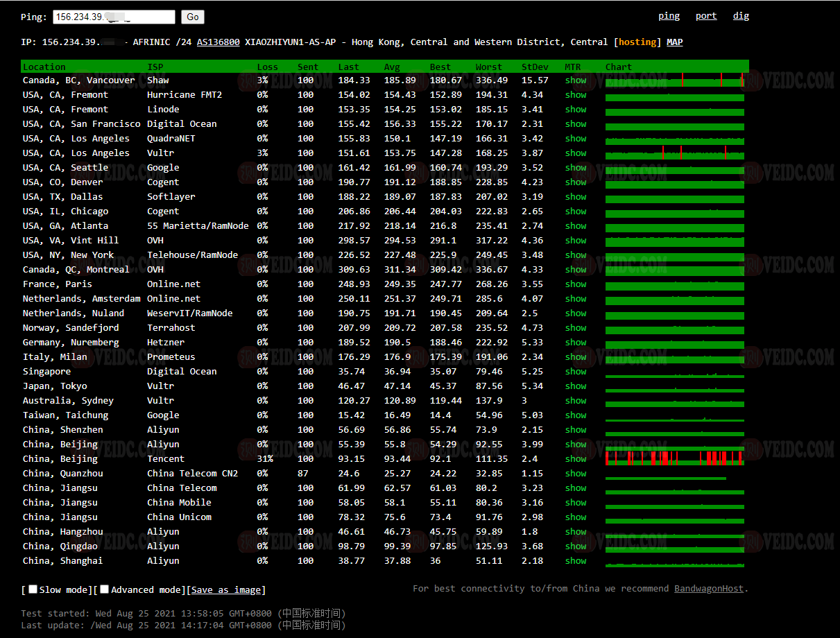Screen dimensions: 840x638
Task: Show MTR for Japan Tokyo Vultr row
Action: [x=575, y=386]
